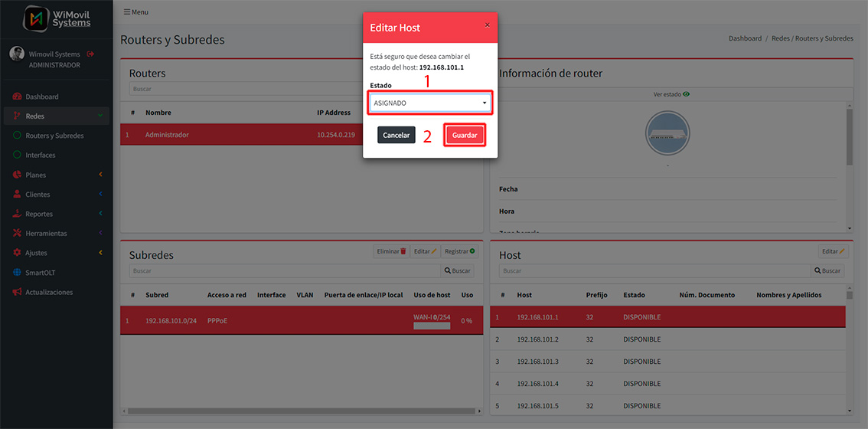Click the Host search input field

pyautogui.click(x=655, y=271)
